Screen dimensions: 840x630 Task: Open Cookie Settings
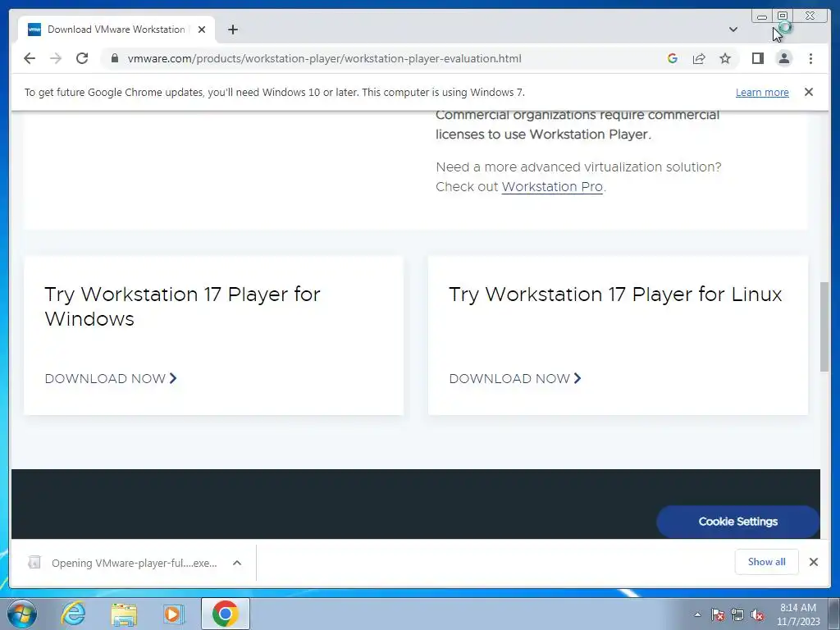tap(737, 521)
